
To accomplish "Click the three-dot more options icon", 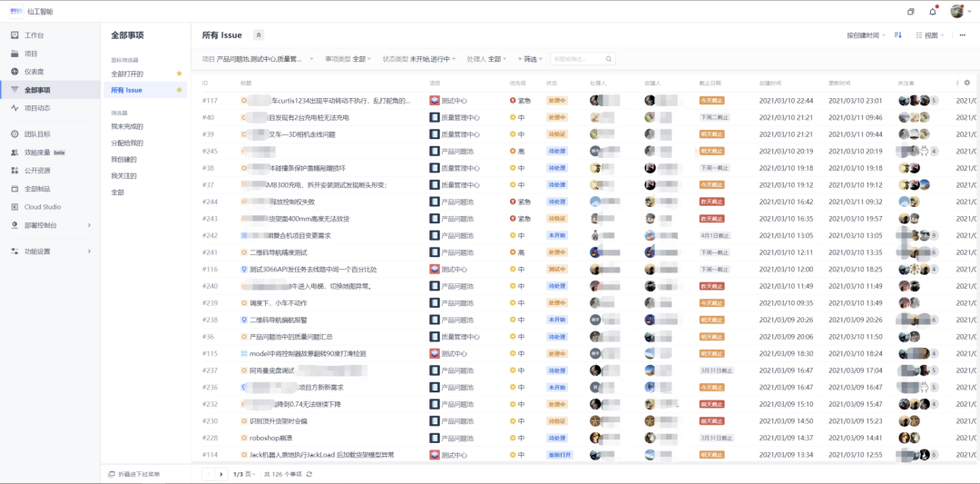I will (x=963, y=35).
